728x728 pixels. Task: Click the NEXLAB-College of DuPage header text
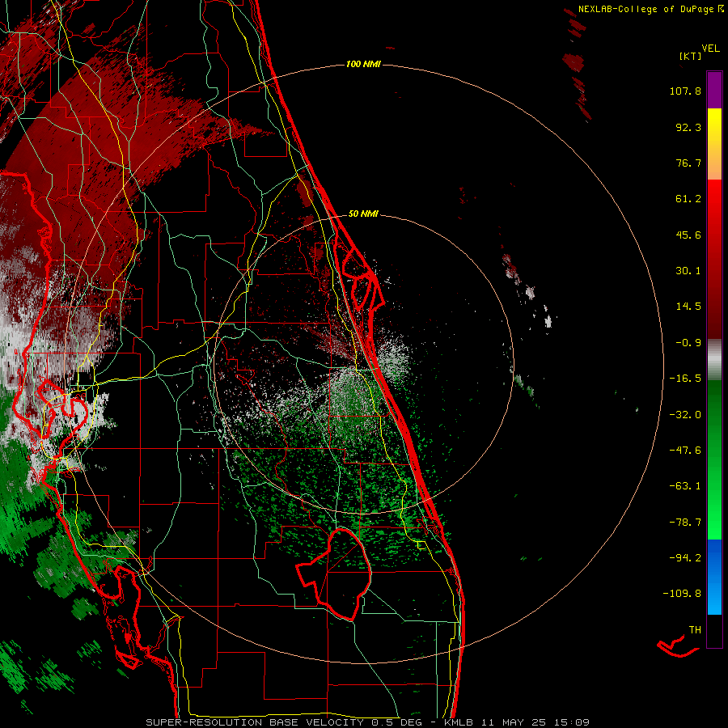(650, 9)
